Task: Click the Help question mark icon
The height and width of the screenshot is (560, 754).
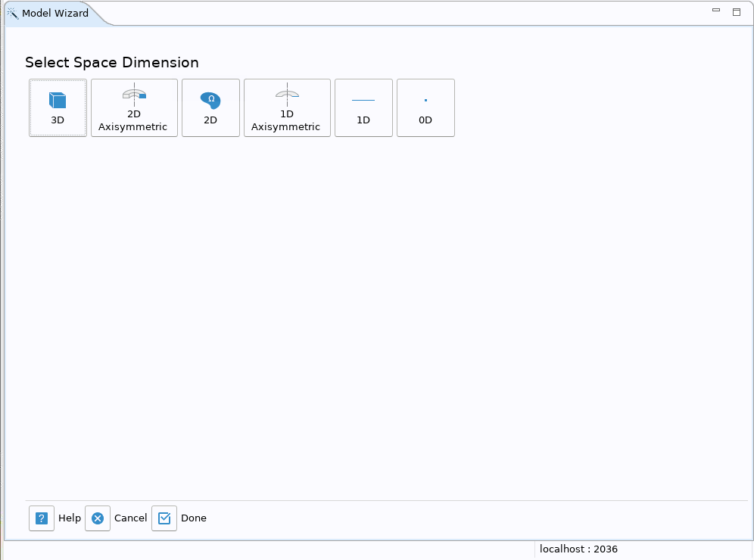Action: (x=42, y=518)
